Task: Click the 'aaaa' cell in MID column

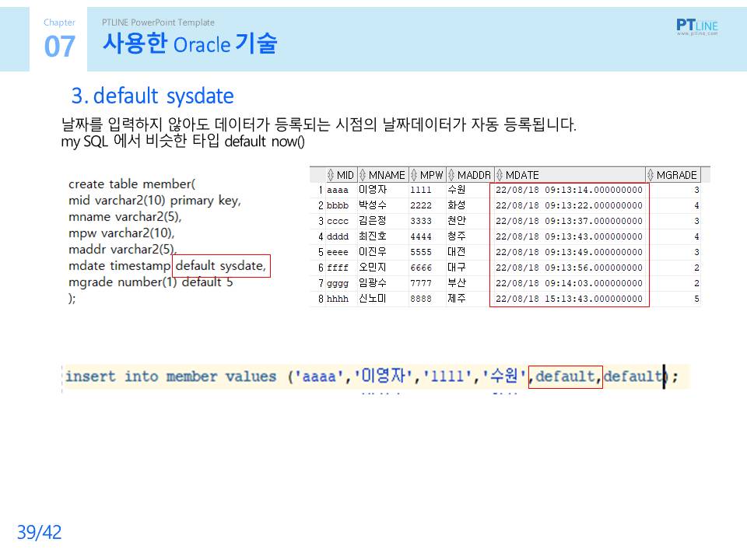Action: (337, 190)
